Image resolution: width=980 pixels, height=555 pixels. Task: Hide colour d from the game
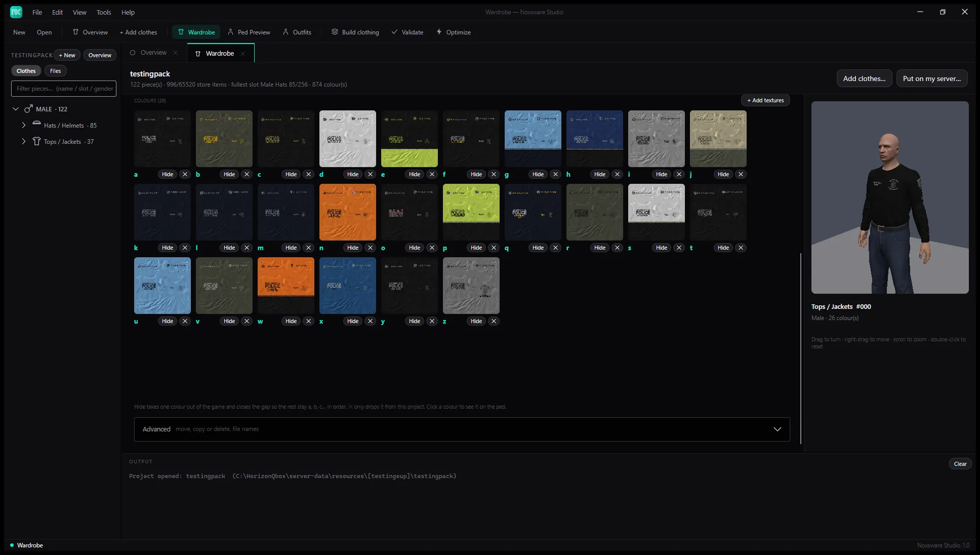pos(353,174)
